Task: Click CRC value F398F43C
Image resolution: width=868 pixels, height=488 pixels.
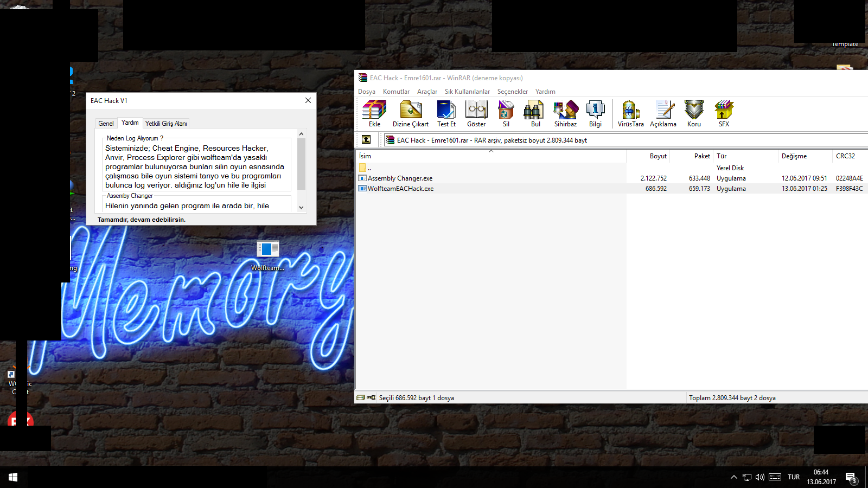Action: pyautogui.click(x=850, y=189)
